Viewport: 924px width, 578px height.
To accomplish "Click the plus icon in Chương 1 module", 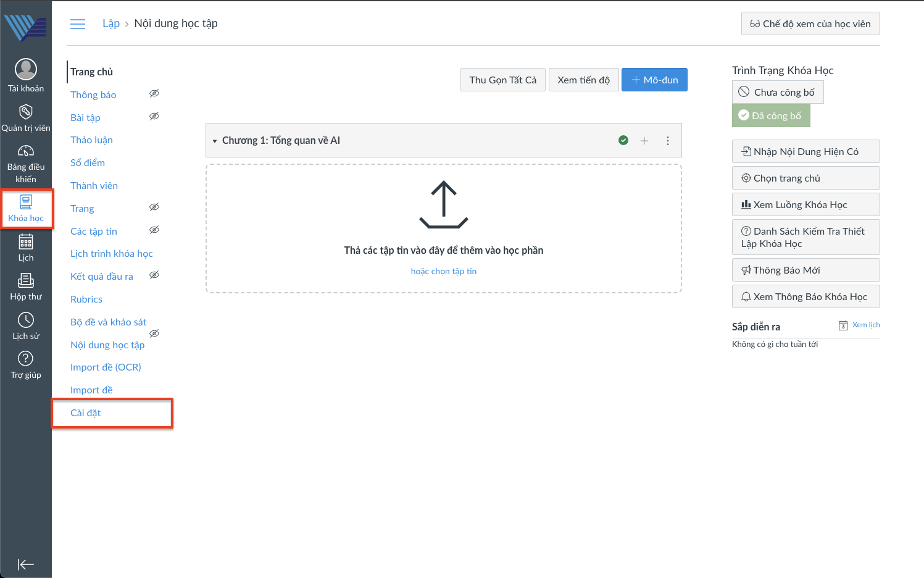I will (x=644, y=141).
